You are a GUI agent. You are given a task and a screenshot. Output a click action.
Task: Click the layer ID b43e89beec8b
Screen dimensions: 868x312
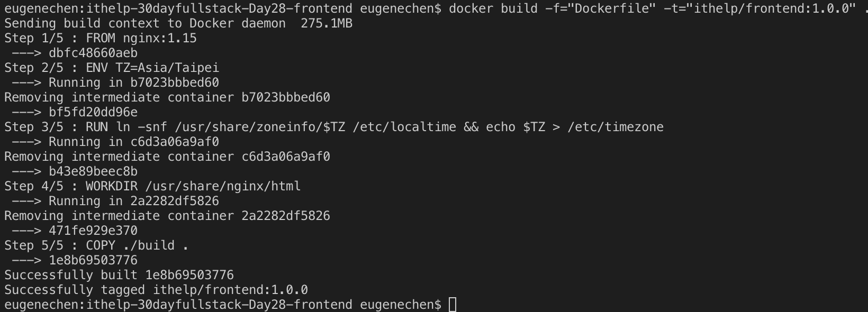tap(93, 171)
